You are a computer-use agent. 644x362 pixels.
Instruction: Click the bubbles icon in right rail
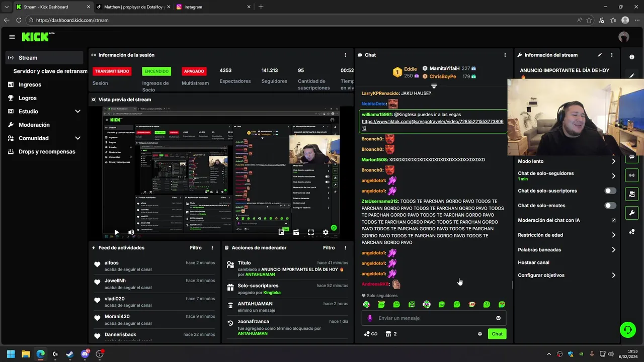[632, 231]
